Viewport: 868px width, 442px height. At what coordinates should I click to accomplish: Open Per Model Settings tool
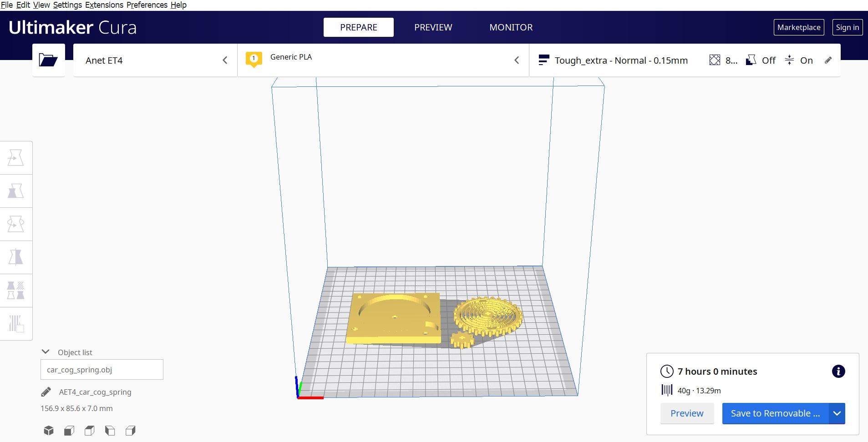16,290
